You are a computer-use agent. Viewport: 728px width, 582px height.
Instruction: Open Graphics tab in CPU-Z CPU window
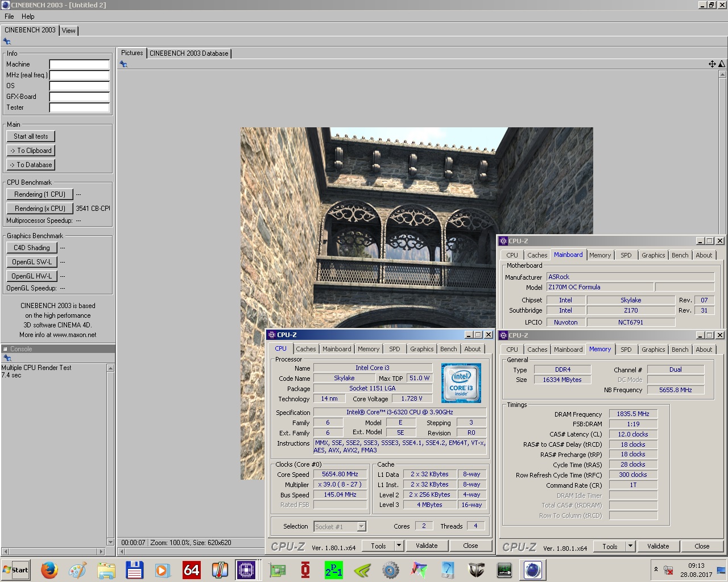[421, 349]
